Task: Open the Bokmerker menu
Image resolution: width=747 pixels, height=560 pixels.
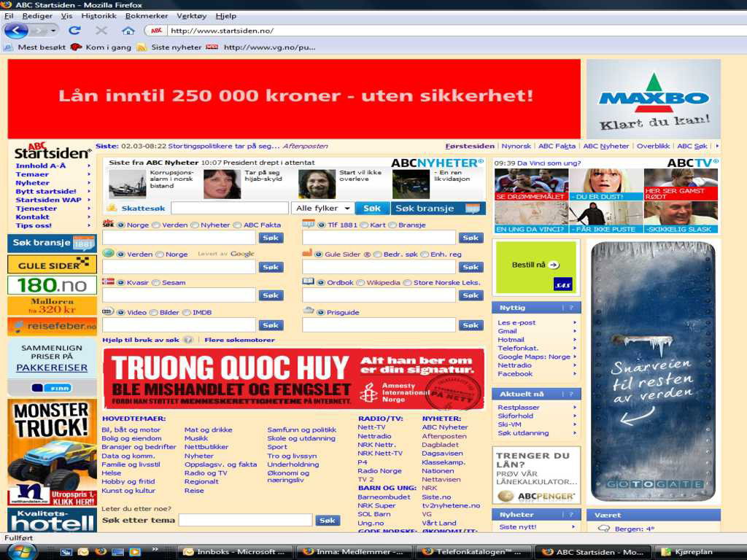Action: (147, 16)
